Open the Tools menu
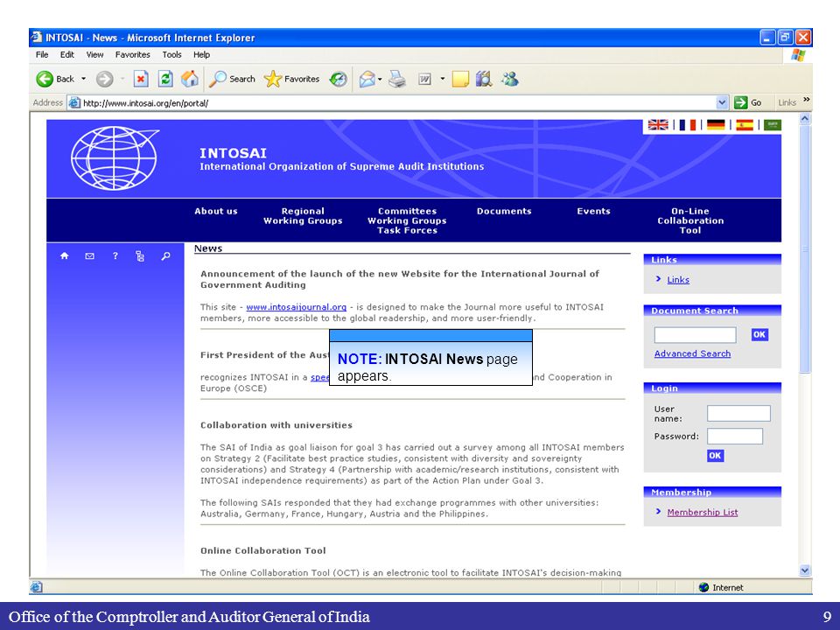The width and height of the screenshot is (840, 630). (172, 54)
